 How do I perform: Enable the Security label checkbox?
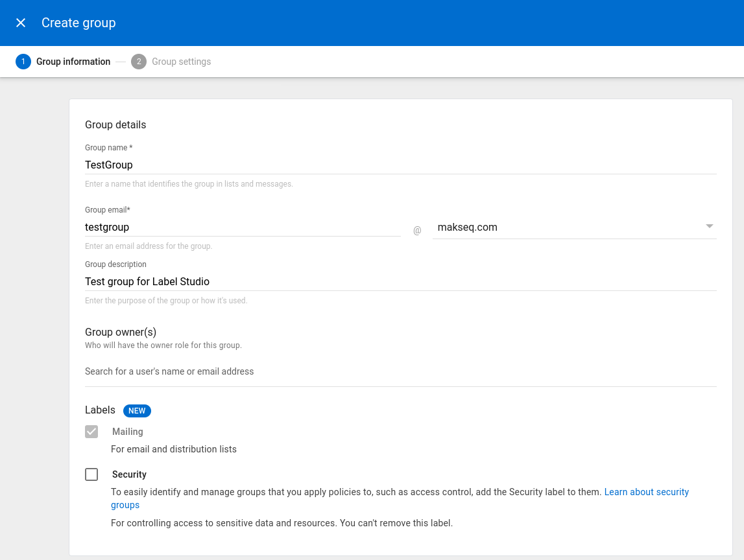point(91,474)
